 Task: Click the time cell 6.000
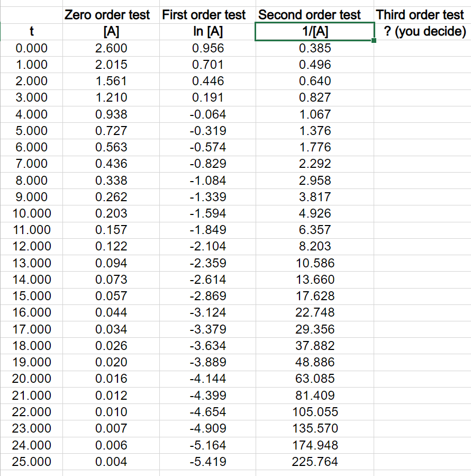32,147
